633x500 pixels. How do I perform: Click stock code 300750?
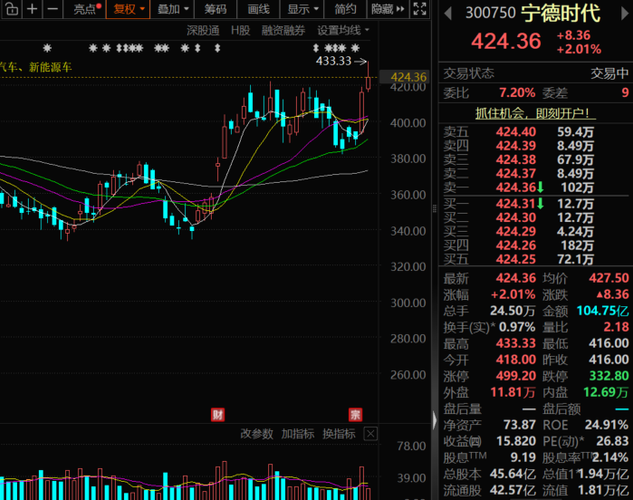[x=490, y=13]
